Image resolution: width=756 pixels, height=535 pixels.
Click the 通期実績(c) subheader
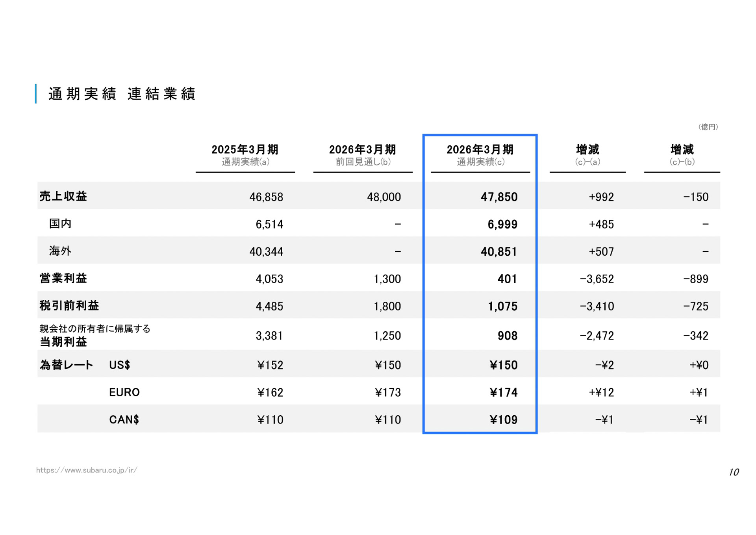click(480, 162)
